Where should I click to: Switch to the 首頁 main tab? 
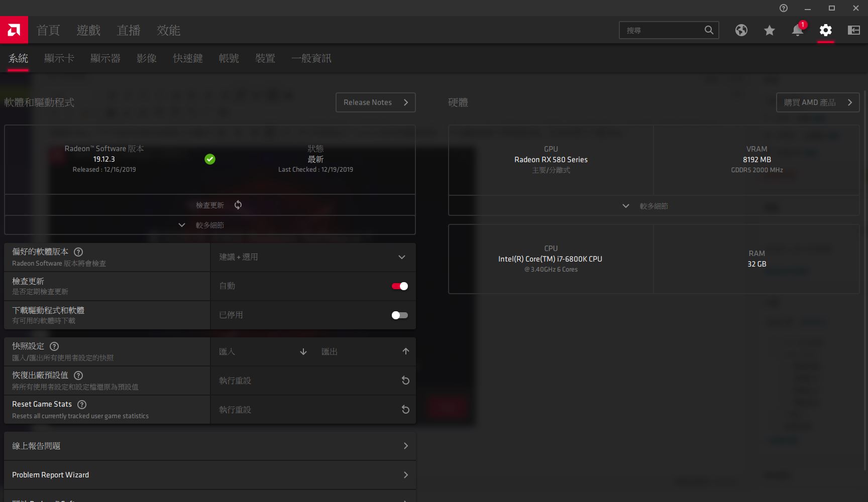(x=48, y=31)
